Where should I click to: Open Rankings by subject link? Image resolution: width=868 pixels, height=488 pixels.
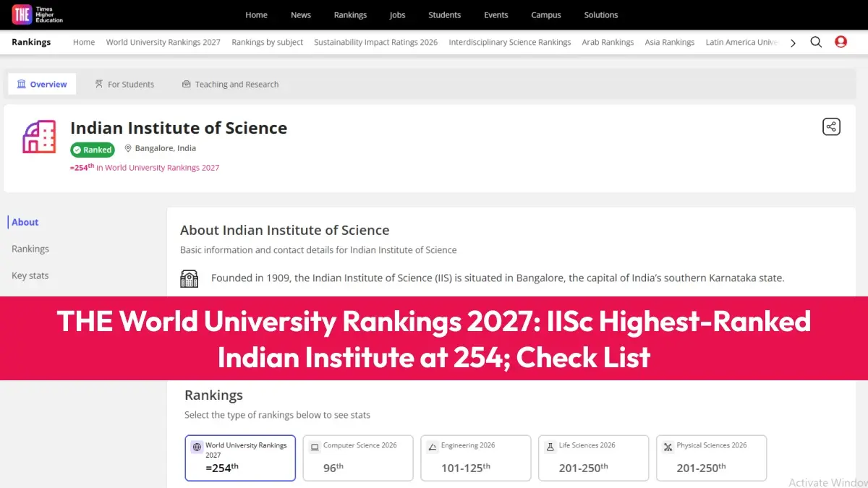[268, 42]
